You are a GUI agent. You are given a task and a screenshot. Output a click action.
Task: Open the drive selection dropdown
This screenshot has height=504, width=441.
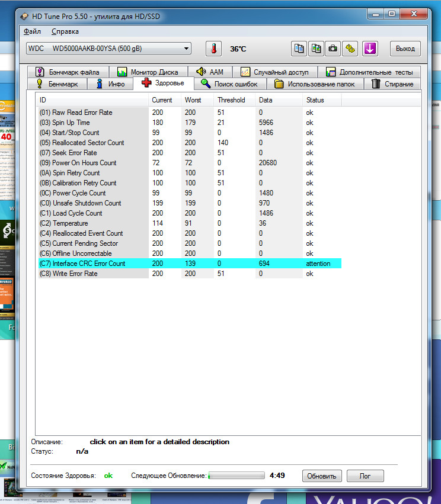pyautogui.click(x=108, y=49)
